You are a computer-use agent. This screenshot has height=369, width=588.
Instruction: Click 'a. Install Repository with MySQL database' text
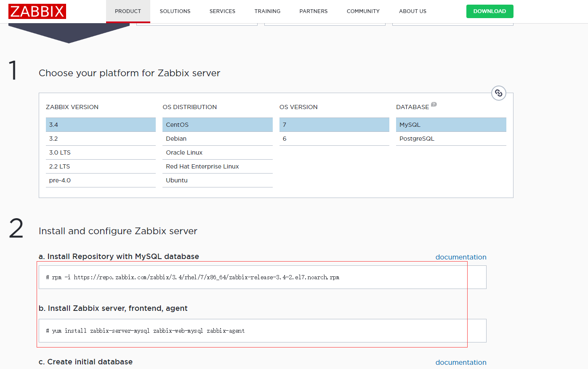click(119, 257)
